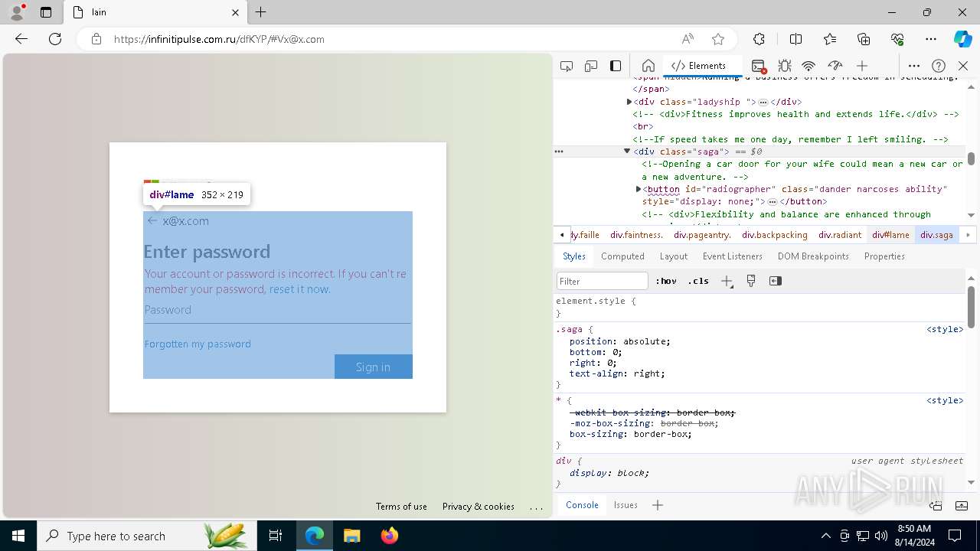Image resolution: width=980 pixels, height=551 pixels.
Task: Expand the div class ladyship node
Action: click(629, 102)
